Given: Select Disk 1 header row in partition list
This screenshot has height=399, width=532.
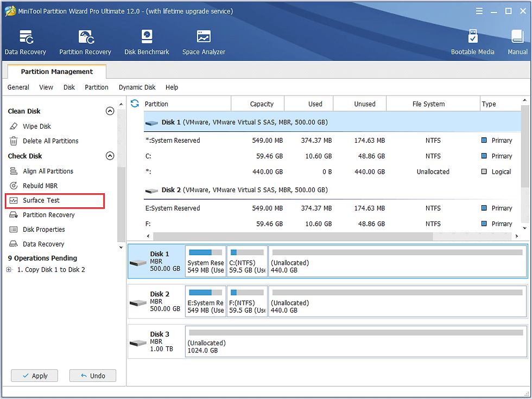Looking at the screenshot, I should [332, 122].
